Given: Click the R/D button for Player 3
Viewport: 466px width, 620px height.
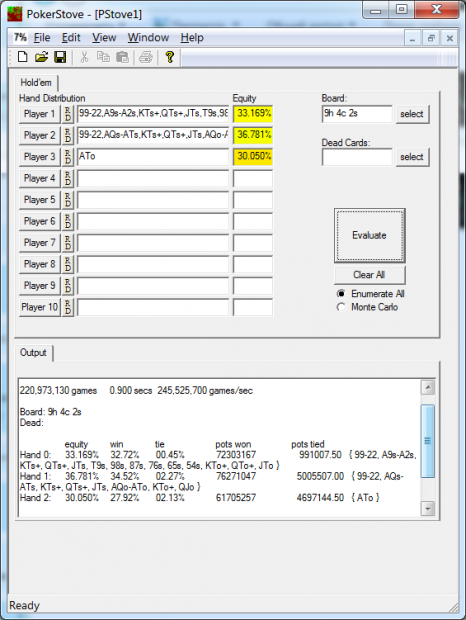Looking at the screenshot, I should [x=68, y=157].
